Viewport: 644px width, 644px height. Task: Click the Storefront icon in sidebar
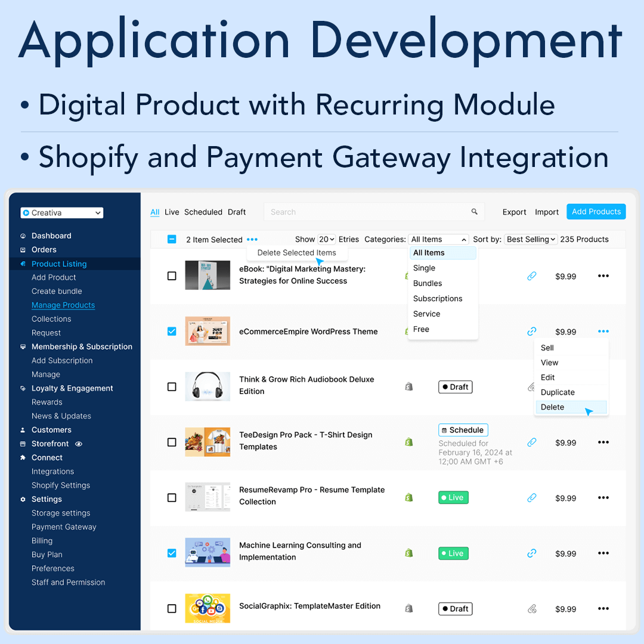pos(23,444)
